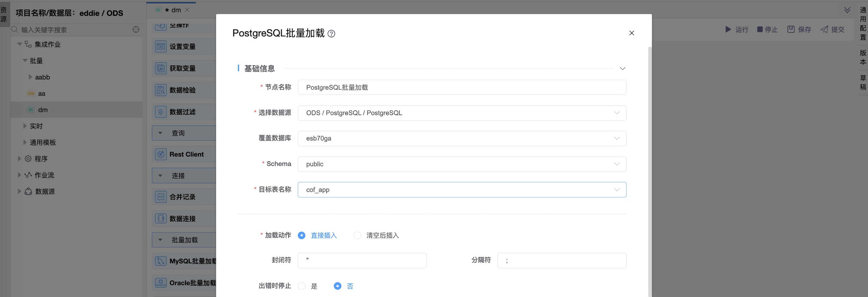Click the 节点名称 input field
Viewport: 868px width, 297px height.
click(462, 88)
